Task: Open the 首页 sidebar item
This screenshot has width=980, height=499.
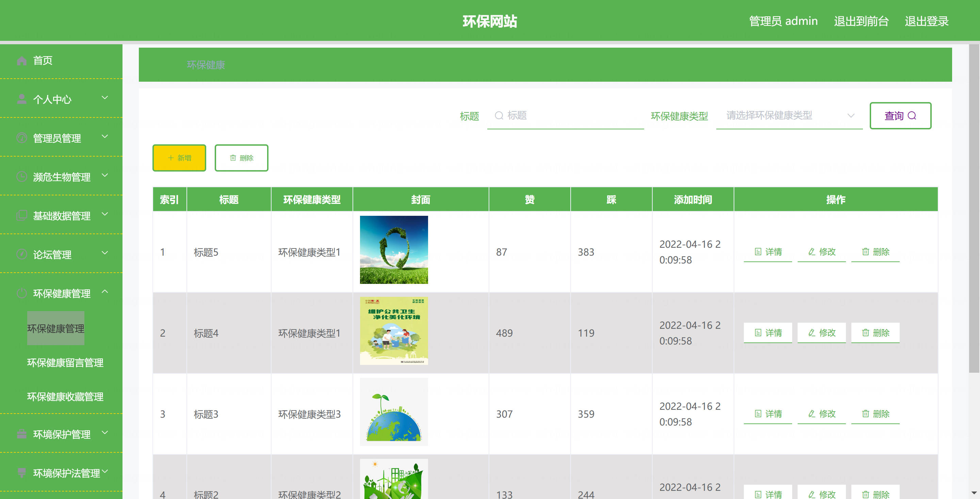Action: [x=61, y=61]
